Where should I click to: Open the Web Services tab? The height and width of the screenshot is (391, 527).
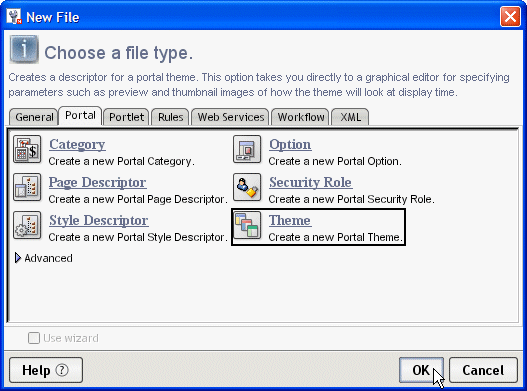231,117
